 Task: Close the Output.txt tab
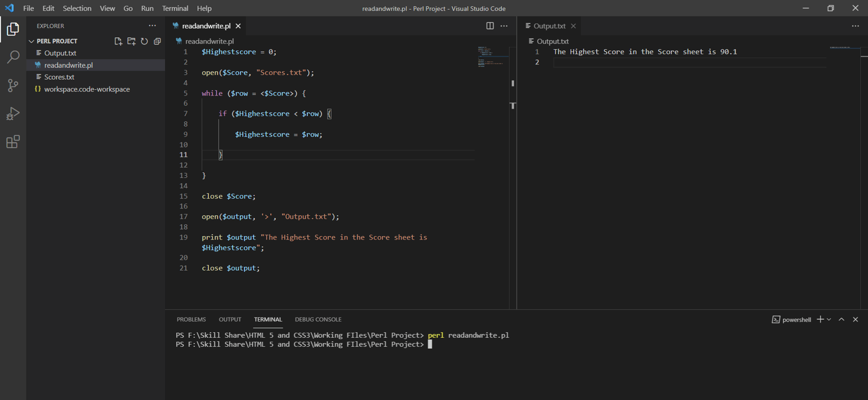tap(573, 26)
